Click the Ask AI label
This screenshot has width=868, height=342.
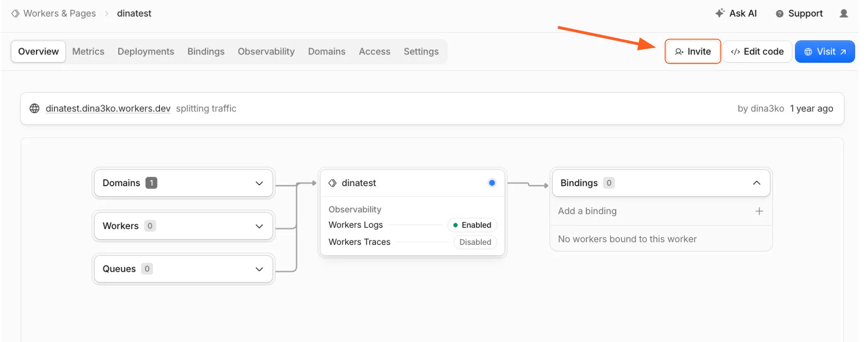click(x=743, y=13)
